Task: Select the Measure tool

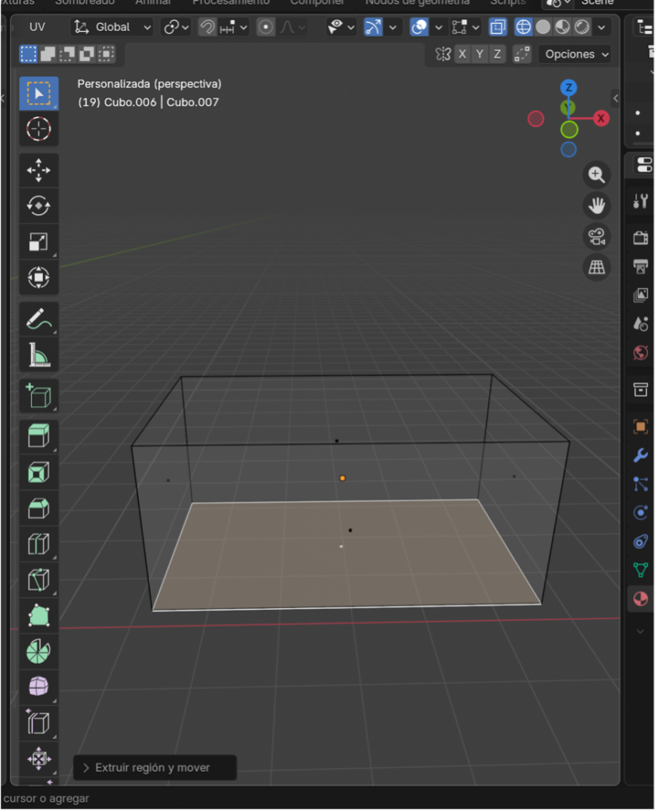Action: pyautogui.click(x=38, y=354)
